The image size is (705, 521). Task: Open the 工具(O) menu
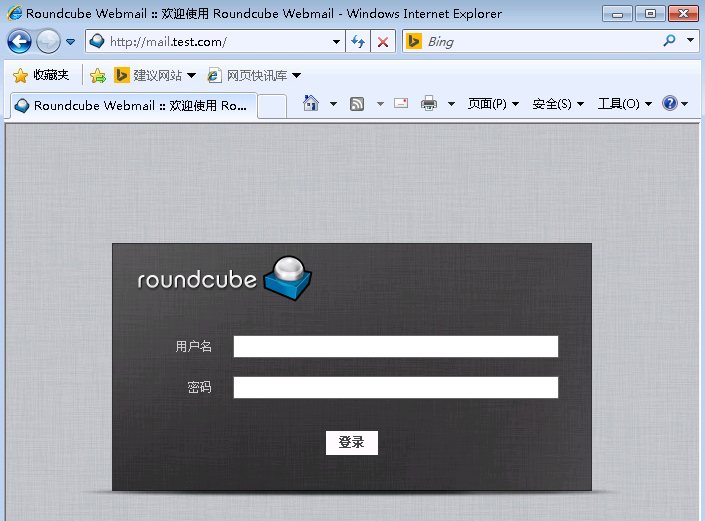(x=625, y=104)
